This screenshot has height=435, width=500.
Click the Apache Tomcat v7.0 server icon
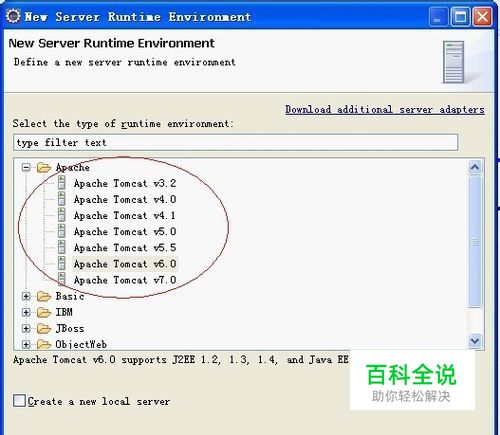pos(62,279)
